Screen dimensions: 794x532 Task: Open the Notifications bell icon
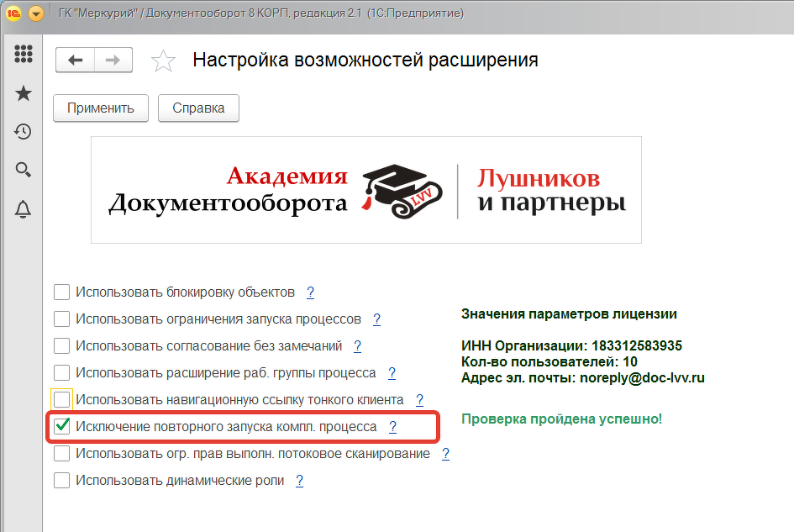[24, 208]
